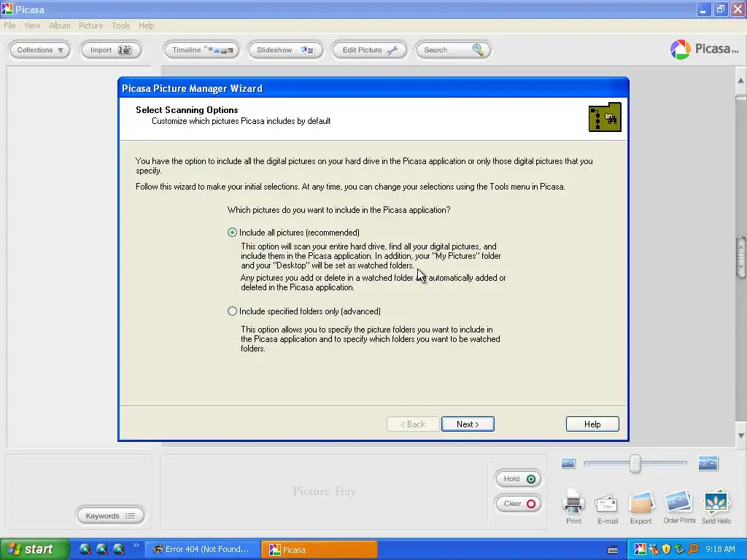Open the Timeline view

tap(201, 50)
